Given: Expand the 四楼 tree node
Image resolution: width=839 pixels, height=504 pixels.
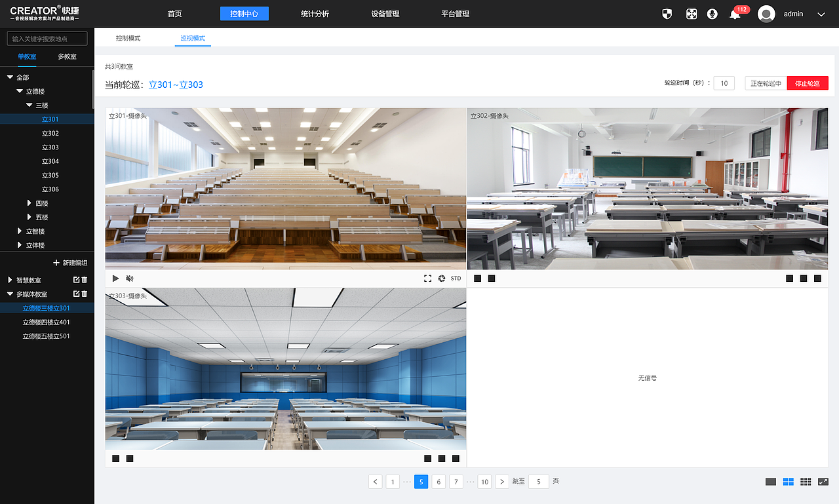Looking at the screenshot, I should 29,203.
